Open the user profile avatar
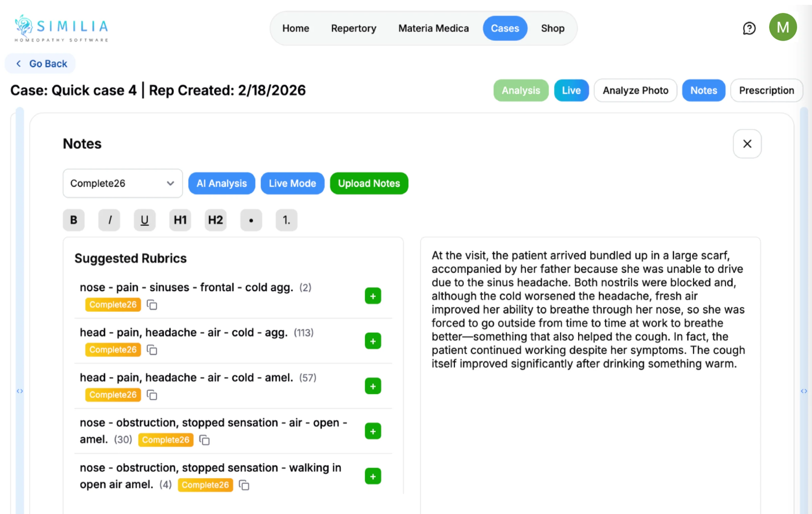Screen dimensions: 812x514 point(783,27)
